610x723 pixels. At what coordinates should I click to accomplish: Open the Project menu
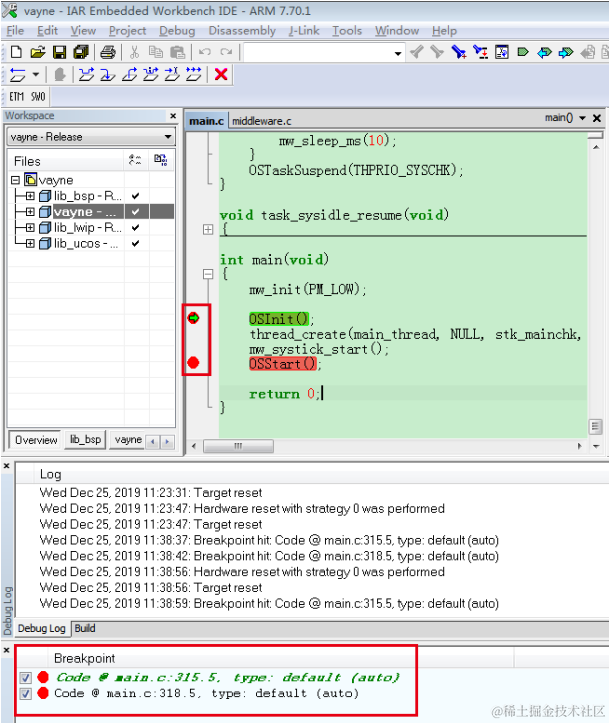click(x=127, y=31)
